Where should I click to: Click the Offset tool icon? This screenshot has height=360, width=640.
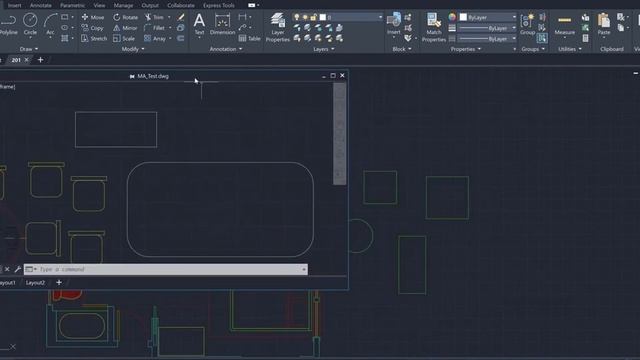click(x=181, y=38)
